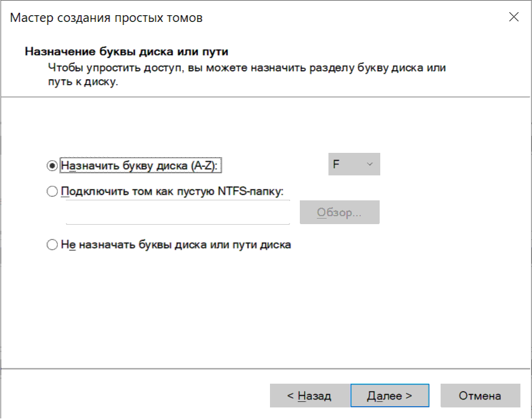
Task: Click the 'Подключить том как пустую NTFS-папку:' label
Action: pos(172,191)
